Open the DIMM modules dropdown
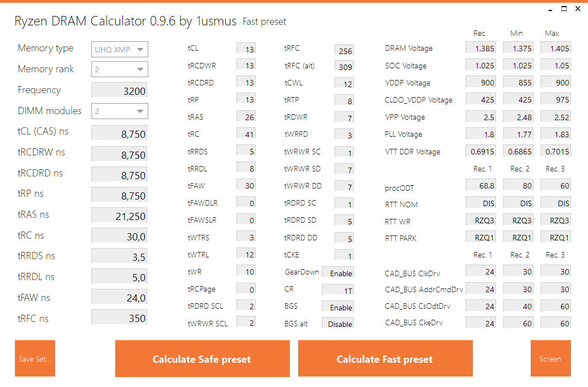 pyautogui.click(x=120, y=111)
